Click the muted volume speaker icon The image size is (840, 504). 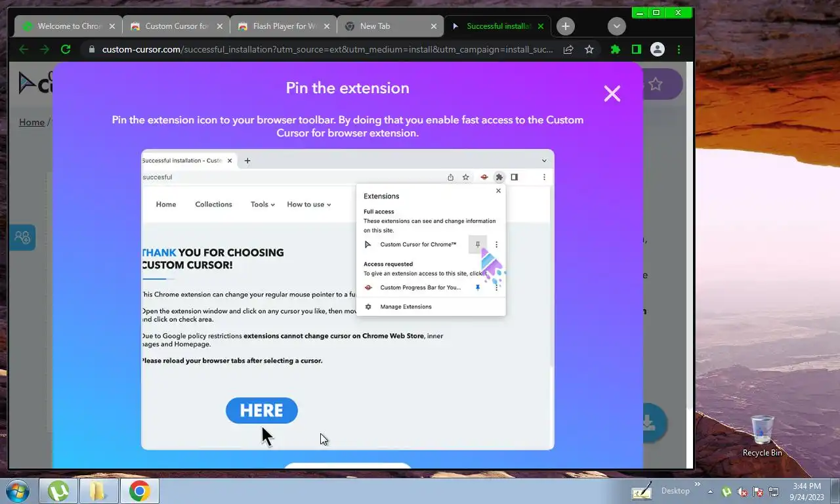coord(742,492)
